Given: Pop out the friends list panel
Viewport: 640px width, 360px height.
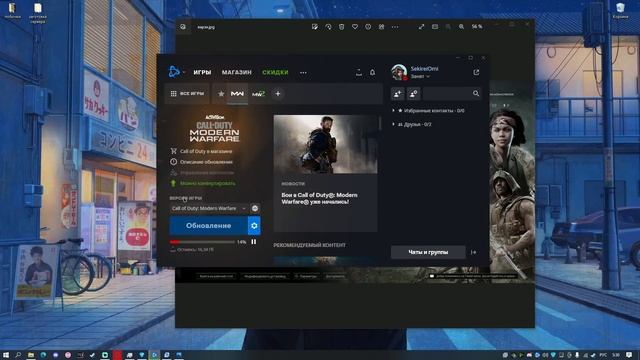Looking at the screenshot, I should click(476, 72).
